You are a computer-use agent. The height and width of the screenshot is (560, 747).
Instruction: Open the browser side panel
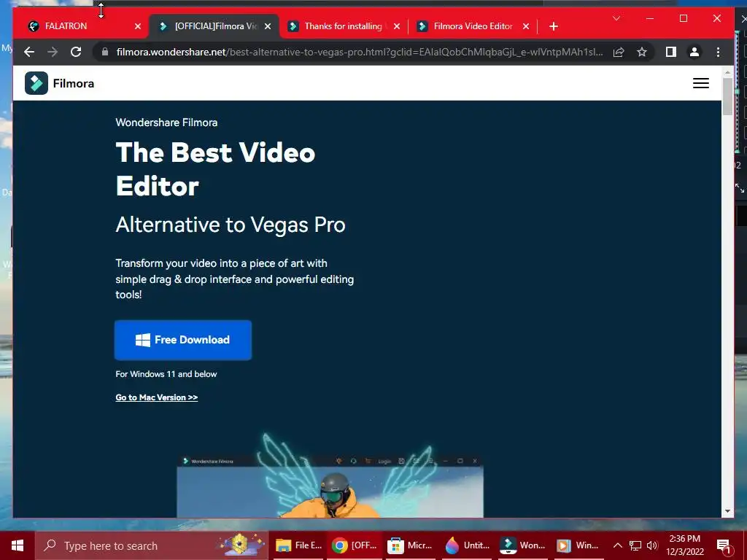point(671,52)
